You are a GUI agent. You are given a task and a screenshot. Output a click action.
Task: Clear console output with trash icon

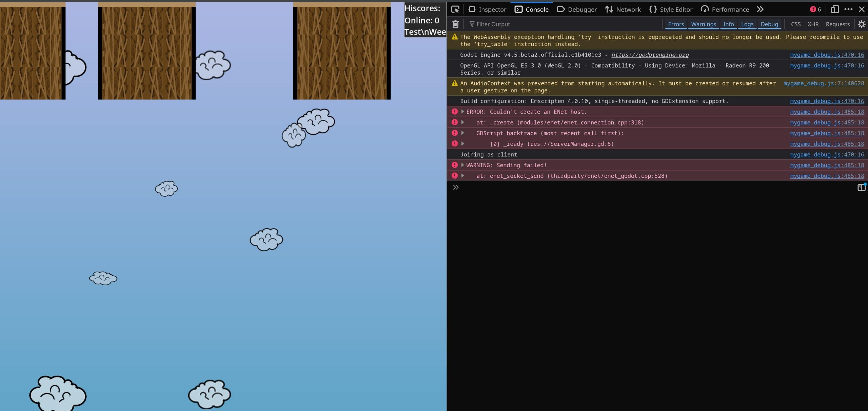coord(455,24)
